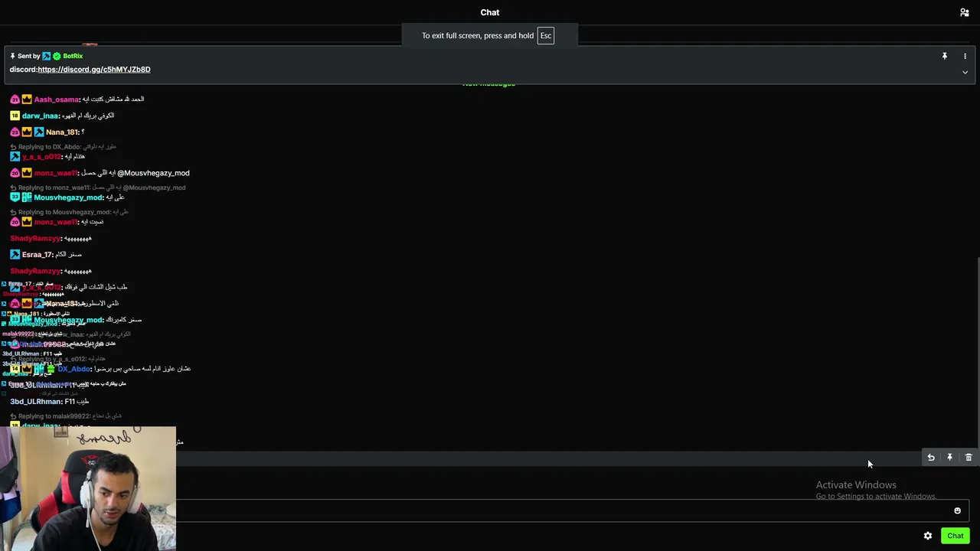Click the reply icon on the hovered message
Image resolution: width=980 pixels, height=551 pixels.
pyautogui.click(x=931, y=458)
